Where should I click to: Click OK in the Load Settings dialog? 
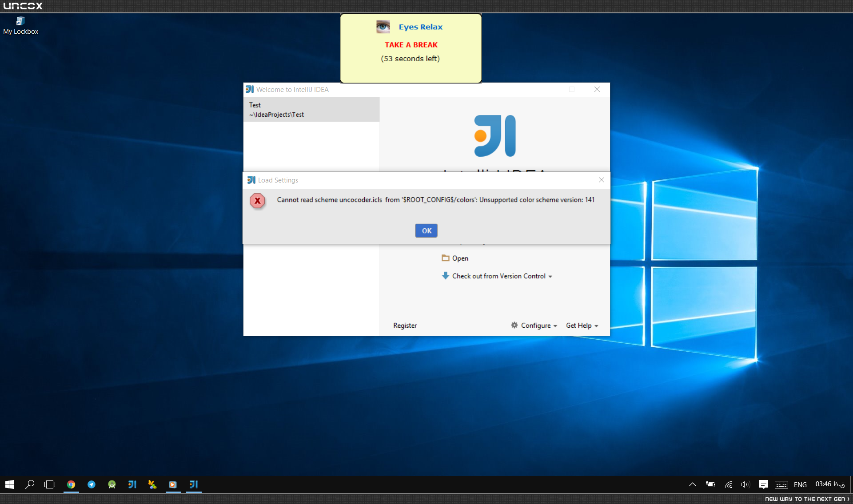426,230
